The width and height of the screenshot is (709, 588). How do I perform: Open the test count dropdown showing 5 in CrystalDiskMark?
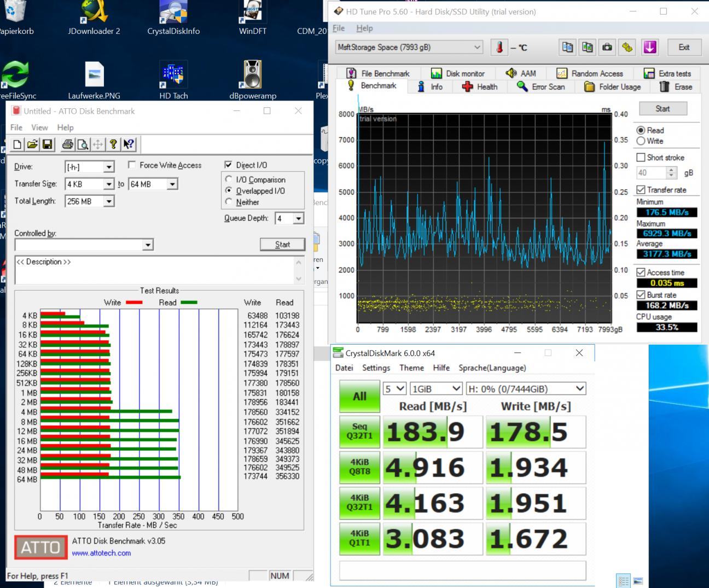[394, 388]
